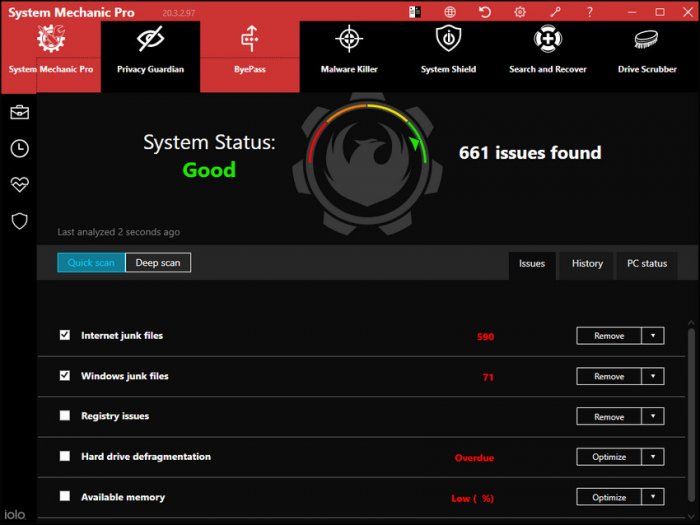Check Hard drive defragmentation checkbox
Viewport: 700px width, 525px height.
click(x=65, y=456)
